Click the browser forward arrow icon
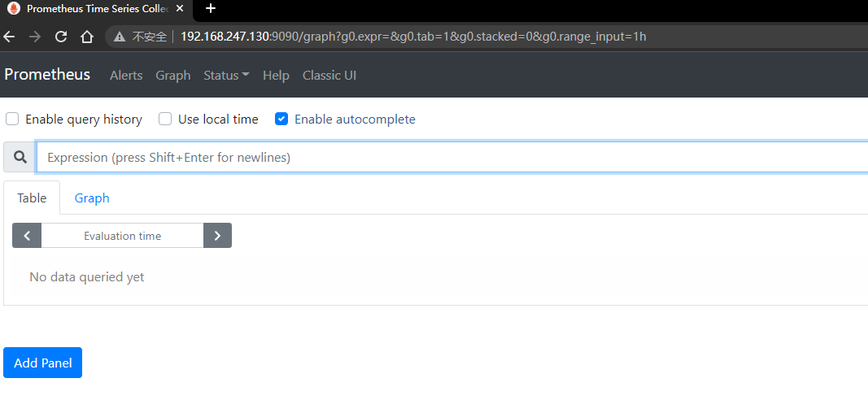Screen dimensions: 868x413 (x=35, y=37)
